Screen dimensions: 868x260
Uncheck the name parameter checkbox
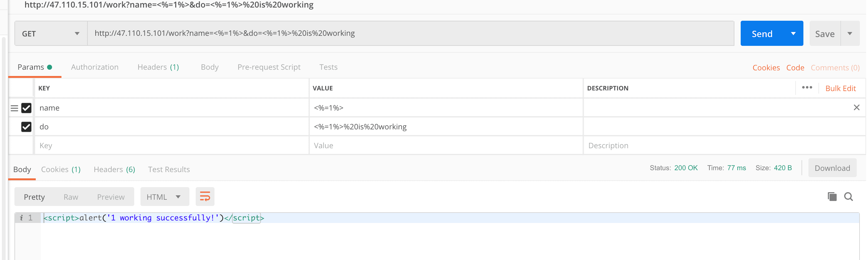(x=26, y=108)
